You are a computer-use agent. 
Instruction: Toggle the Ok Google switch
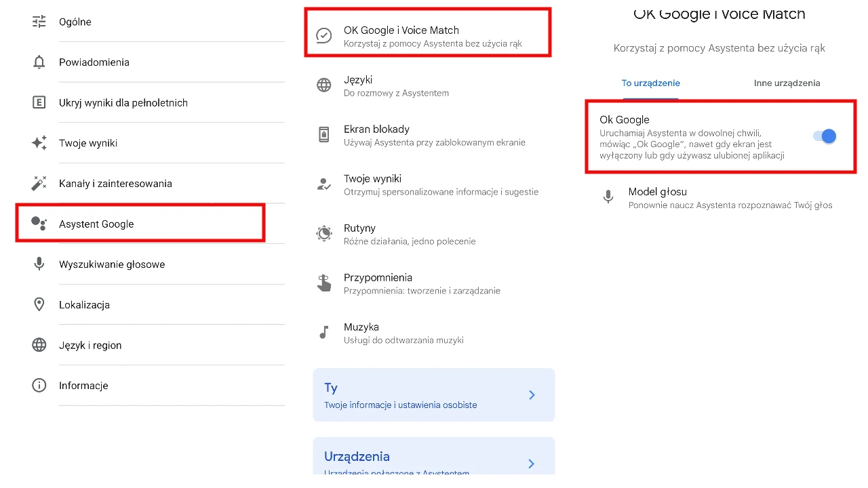(823, 136)
